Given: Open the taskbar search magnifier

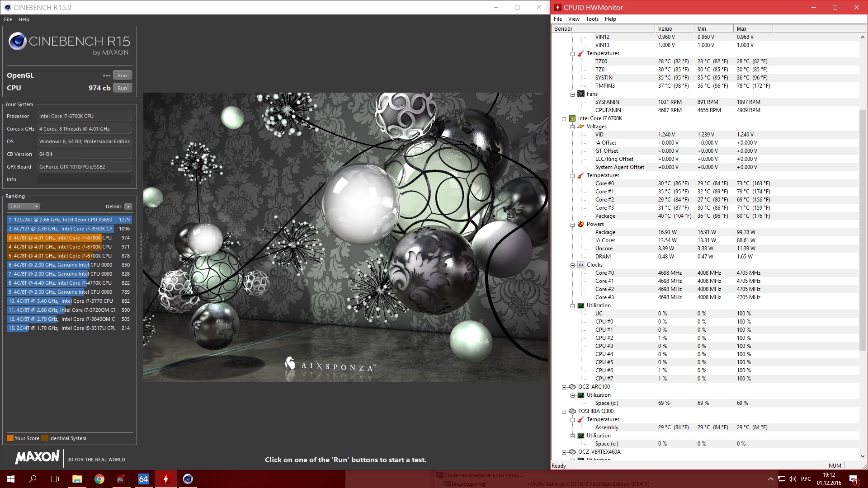Looking at the screenshot, I should (33, 479).
